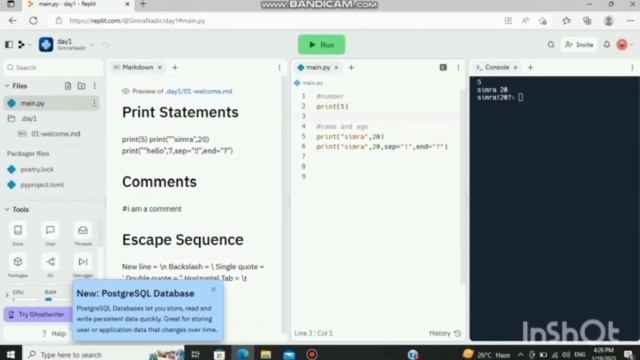The image size is (640, 360).
Task: Open the Chat tool
Action: (50, 234)
